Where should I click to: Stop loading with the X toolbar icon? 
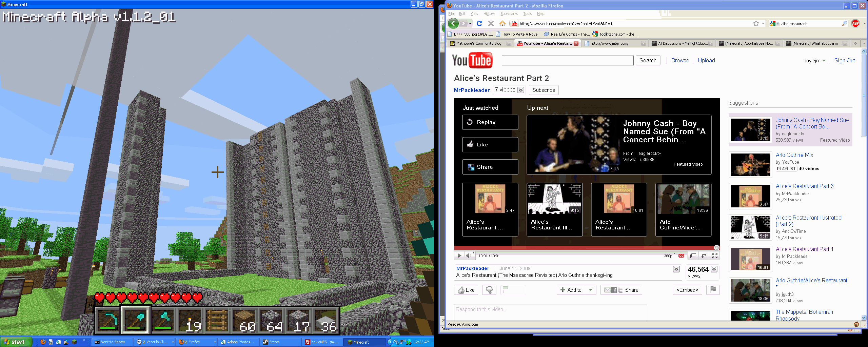coord(491,23)
